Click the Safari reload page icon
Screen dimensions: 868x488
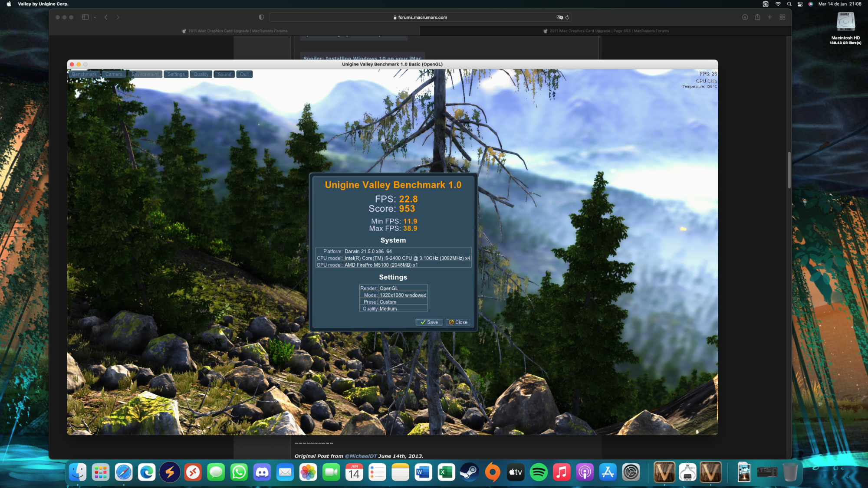[x=567, y=17]
